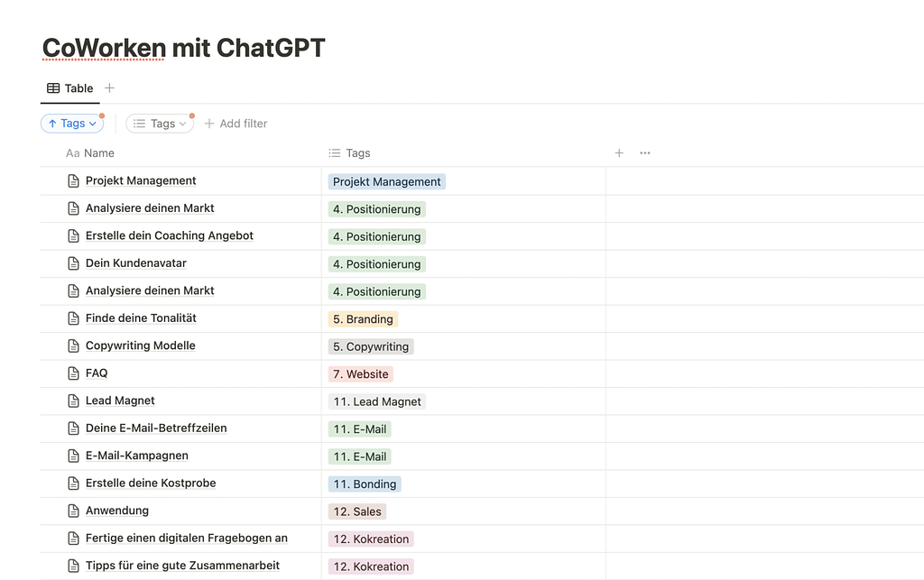
Task: Click the page icon beside Anwendung
Action: click(x=74, y=511)
